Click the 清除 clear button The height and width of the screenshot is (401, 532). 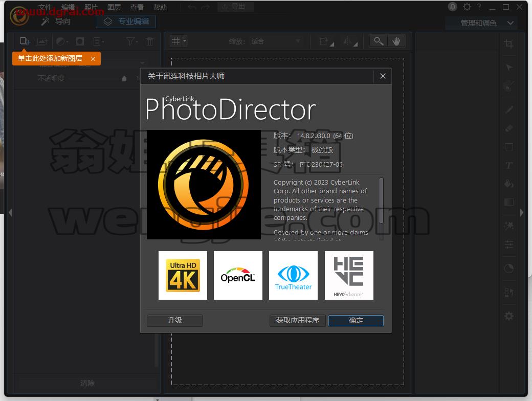click(87, 383)
